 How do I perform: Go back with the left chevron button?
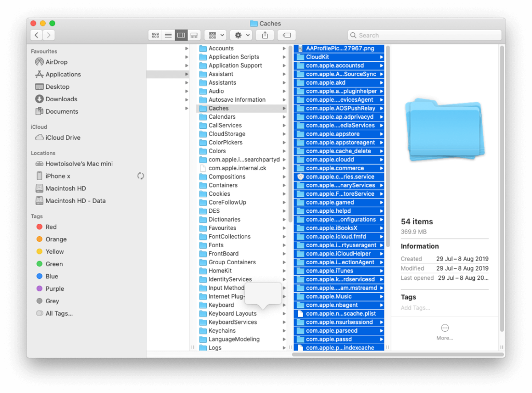36,35
